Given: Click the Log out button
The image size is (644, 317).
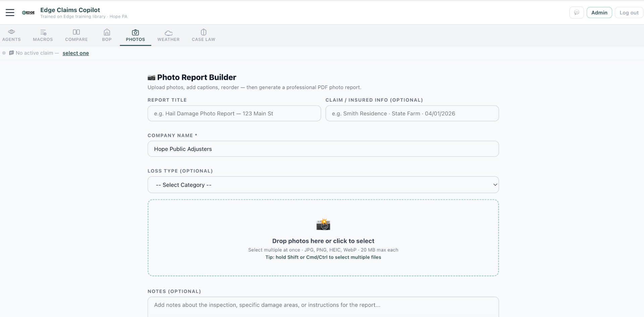Looking at the screenshot, I should (629, 12).
